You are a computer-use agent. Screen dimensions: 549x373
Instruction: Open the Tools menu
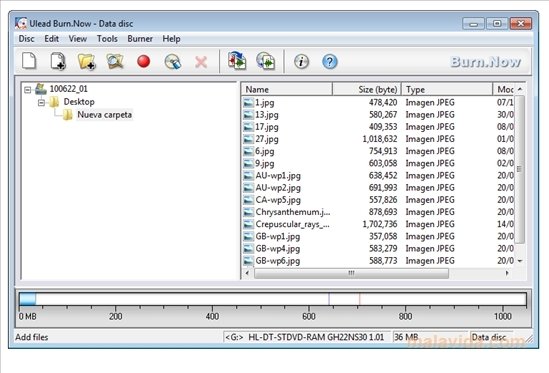click(x=107, y=39)
